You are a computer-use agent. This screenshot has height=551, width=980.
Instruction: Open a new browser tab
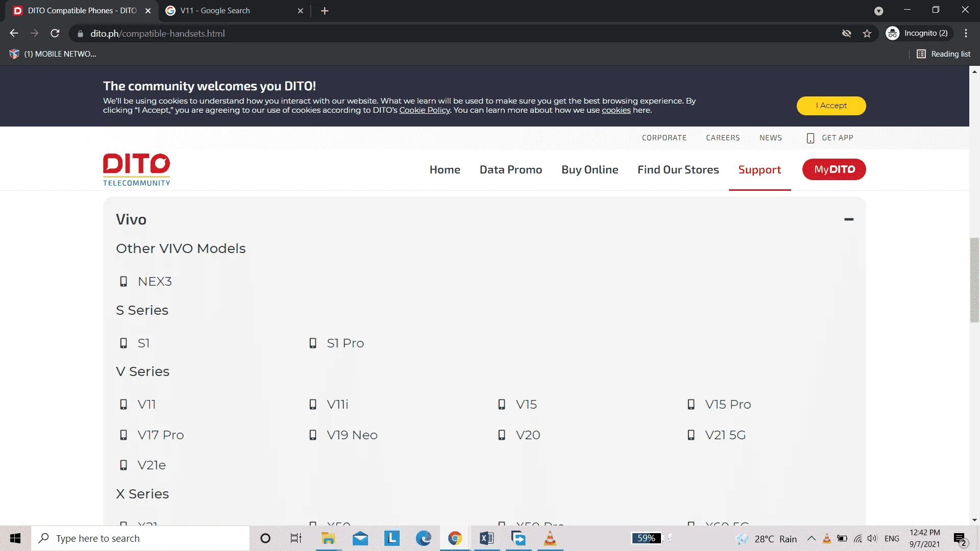pyautogui.click(x=325, y=11)
